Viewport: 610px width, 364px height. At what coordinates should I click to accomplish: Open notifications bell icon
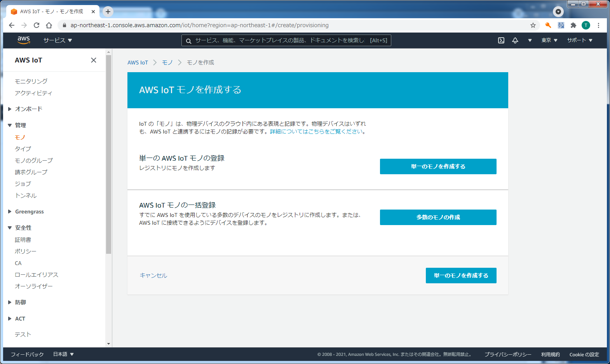(x=515, y=40)
